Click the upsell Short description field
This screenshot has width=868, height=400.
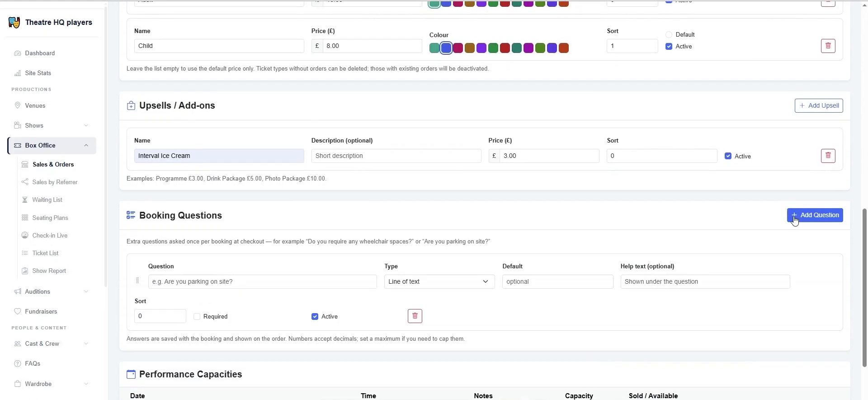tap(396, 156)
